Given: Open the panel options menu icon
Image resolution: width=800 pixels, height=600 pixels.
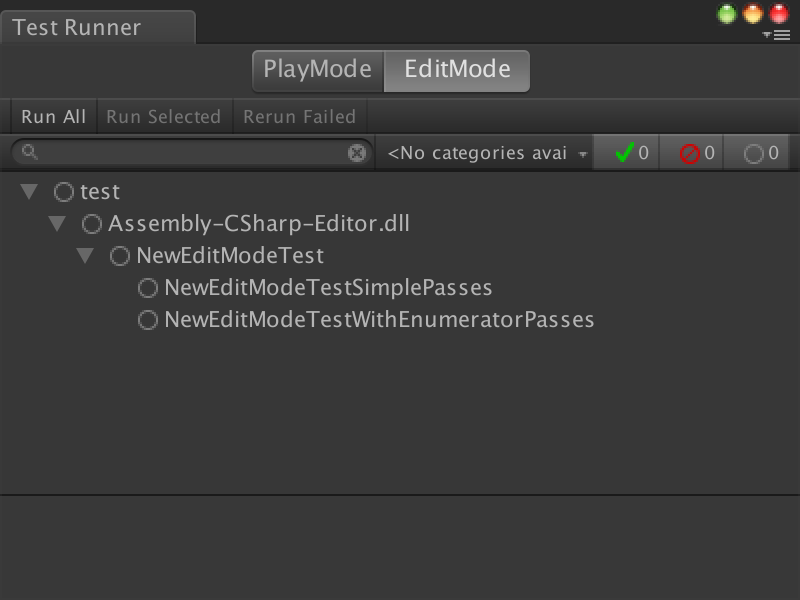Looking at the screenshot, I should coord(776,35).
